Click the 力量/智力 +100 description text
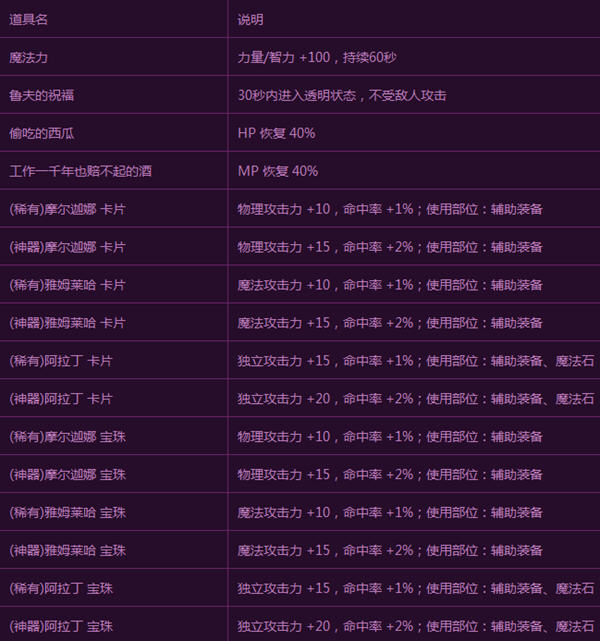 point(319,57)
